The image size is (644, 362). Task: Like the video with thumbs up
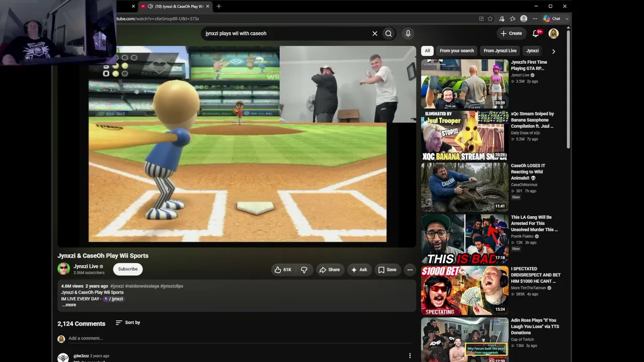[283, 270]
